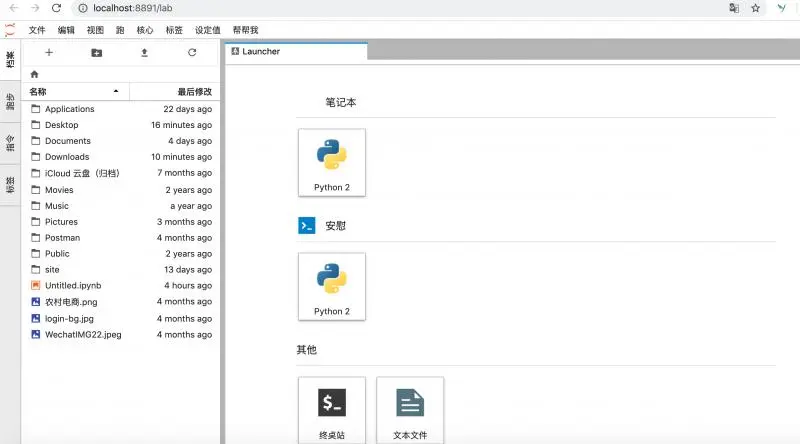The width and height of the screenshot is (800, 444).
Task: Launch the Python 2 console card
Action: pyautogui.click(x=332, y=286)
